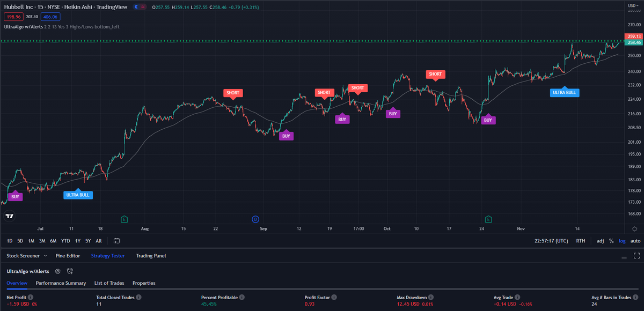This screenshot has height=311, width=644.
Task: Set chart range to 6M
Action: click(x=53, y=241)
